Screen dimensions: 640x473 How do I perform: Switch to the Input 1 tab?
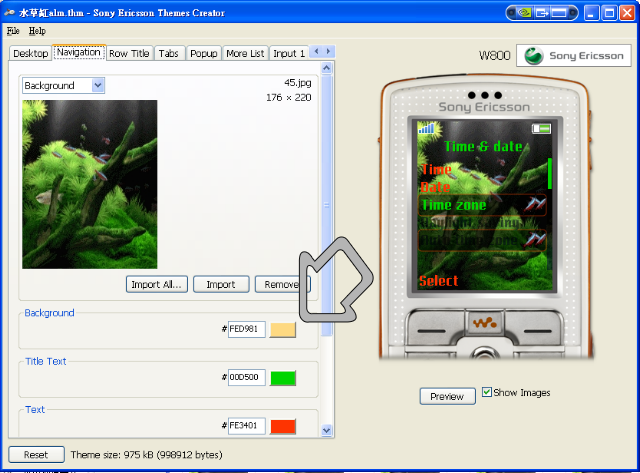(x=289, y=53)
